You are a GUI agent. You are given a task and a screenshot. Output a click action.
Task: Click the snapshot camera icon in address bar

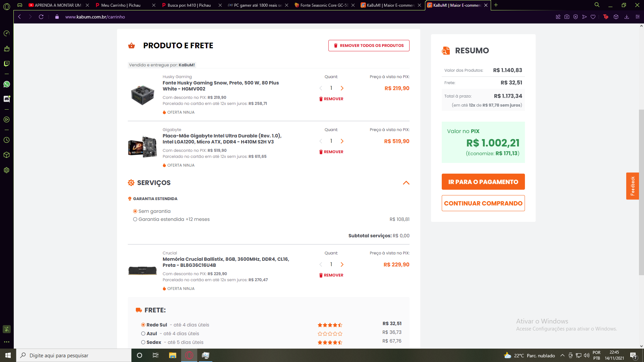[567, 17]
